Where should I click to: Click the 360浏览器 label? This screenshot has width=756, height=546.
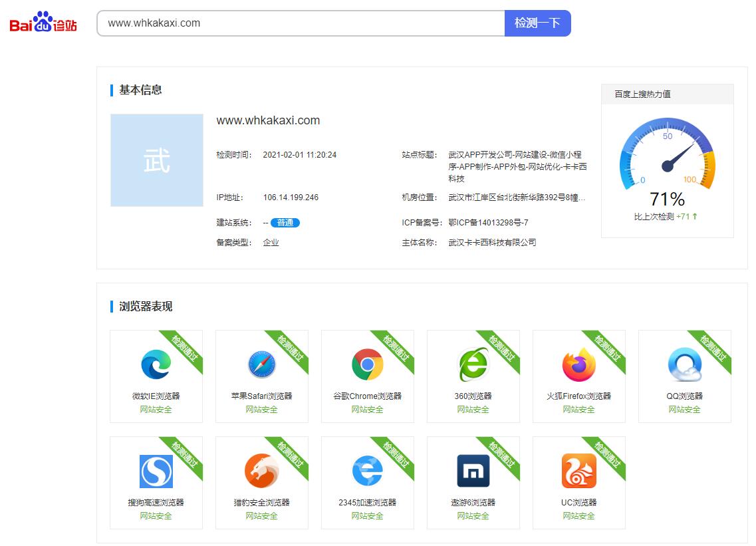click(x=473, y=396)
